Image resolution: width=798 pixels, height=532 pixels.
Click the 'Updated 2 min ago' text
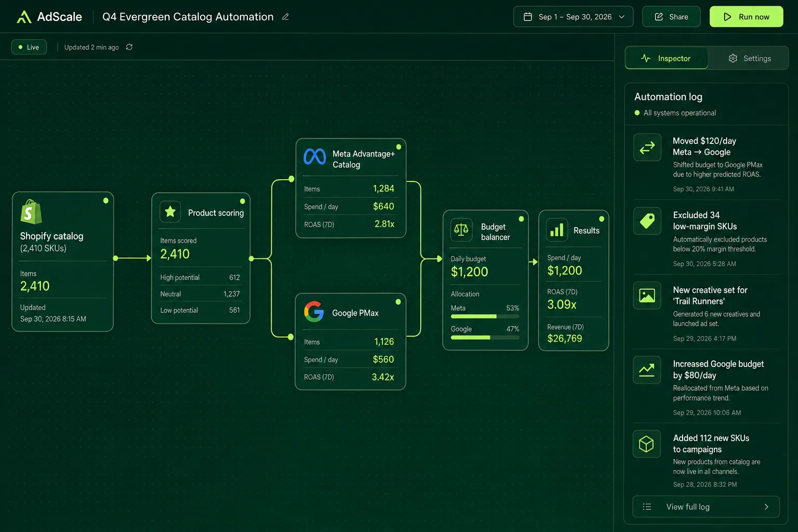pyautogui.click(x=91, y=47)
